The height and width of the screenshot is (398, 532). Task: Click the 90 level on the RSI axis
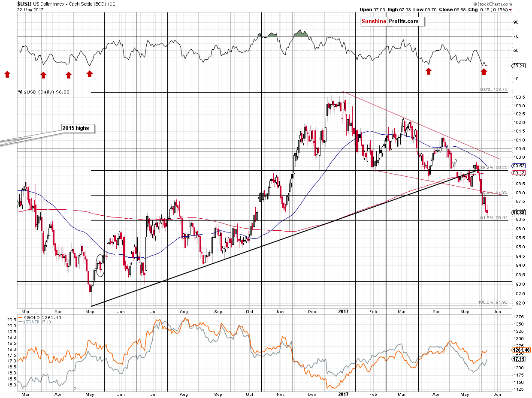pos(515,22)
